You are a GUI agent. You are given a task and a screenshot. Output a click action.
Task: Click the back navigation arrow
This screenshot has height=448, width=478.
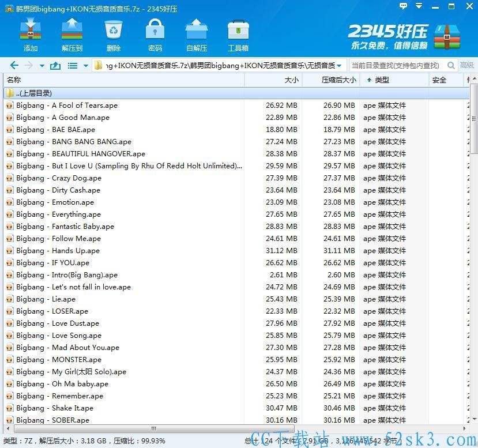pyautogui.click(x=14, y=65)
